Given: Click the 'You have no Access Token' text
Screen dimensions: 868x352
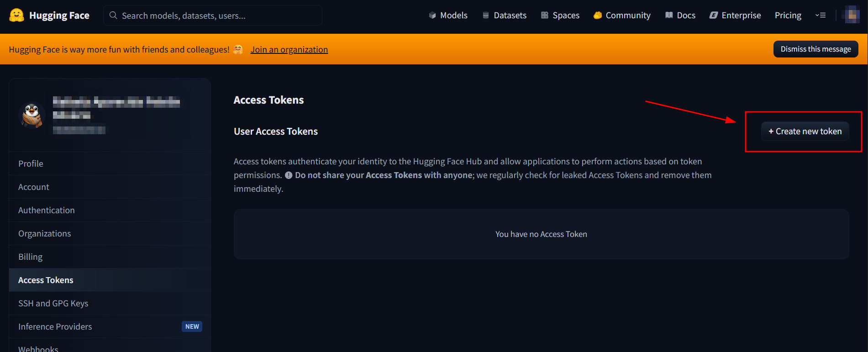Looking at the screenshot, I should [541, 234].
